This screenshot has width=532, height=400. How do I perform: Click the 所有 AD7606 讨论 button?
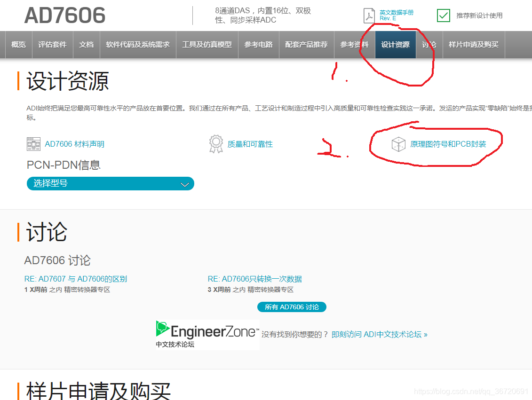[292, 307]
